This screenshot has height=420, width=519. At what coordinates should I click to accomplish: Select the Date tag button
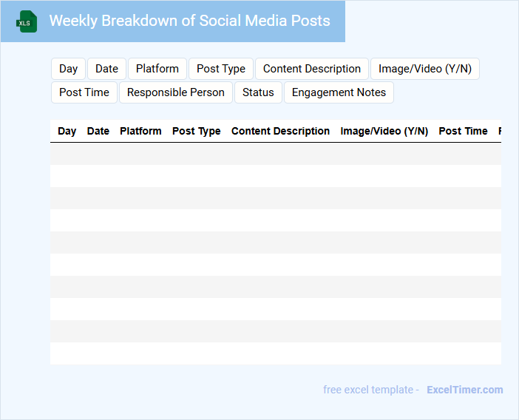(106, 69)
